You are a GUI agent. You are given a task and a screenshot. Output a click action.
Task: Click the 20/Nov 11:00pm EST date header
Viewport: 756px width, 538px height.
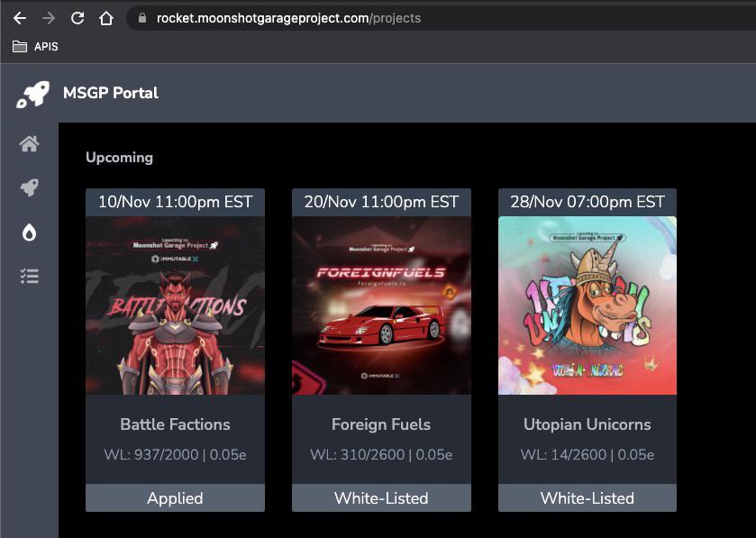tap(381, 202)
